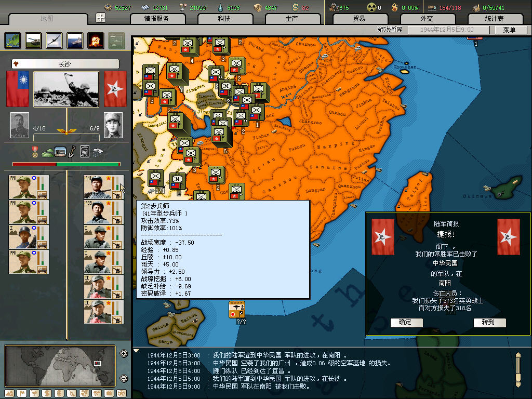Open the 统计表 statistics tab
The width and height of the screenshot is (532, 399).
coord(495,19)
